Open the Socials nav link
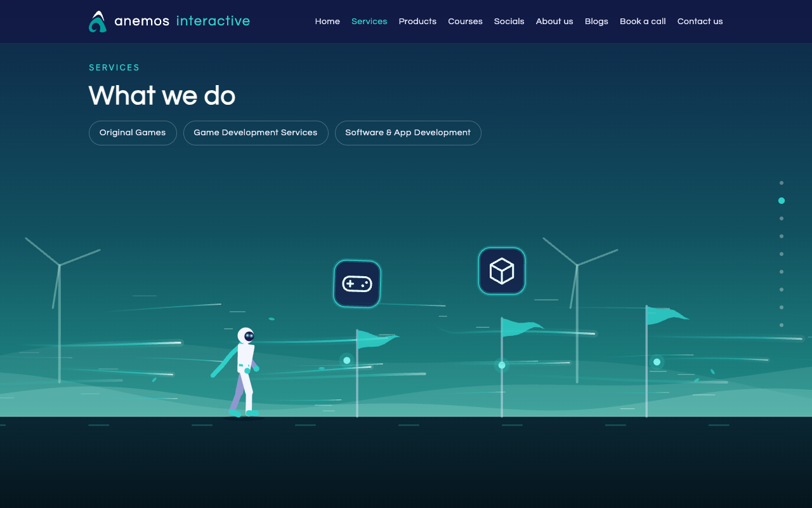The width and height of the screenshot is (812, 508). [x=509, y=21]
